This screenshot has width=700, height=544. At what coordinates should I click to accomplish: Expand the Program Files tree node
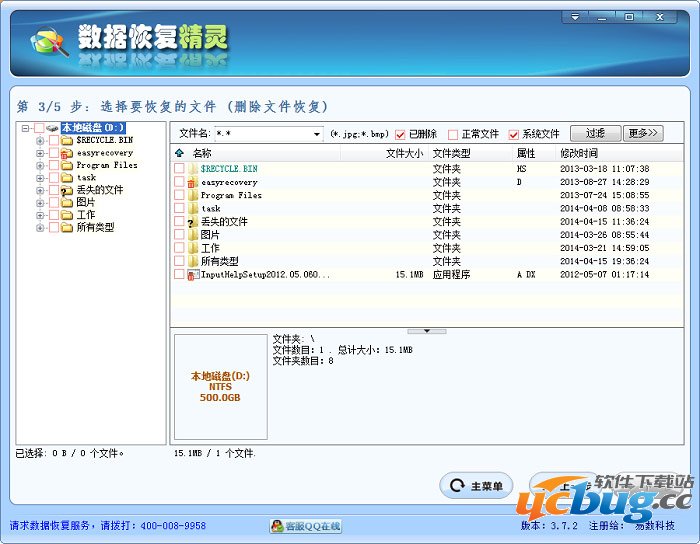coord(40,166)
